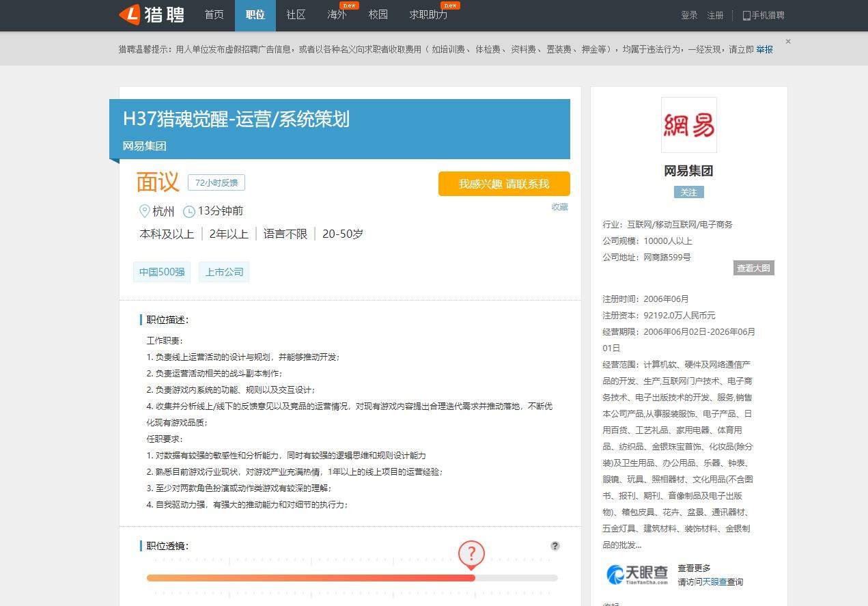Click the 上市公司 tag
The height and width of the screenshot is (606, 868).
[x=224, y=272]
